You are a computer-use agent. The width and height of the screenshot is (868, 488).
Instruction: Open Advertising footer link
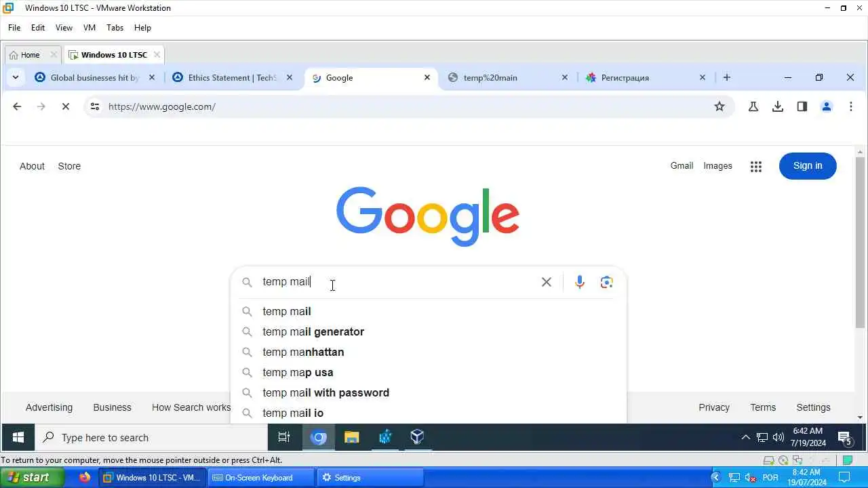[x=49, y=407]
